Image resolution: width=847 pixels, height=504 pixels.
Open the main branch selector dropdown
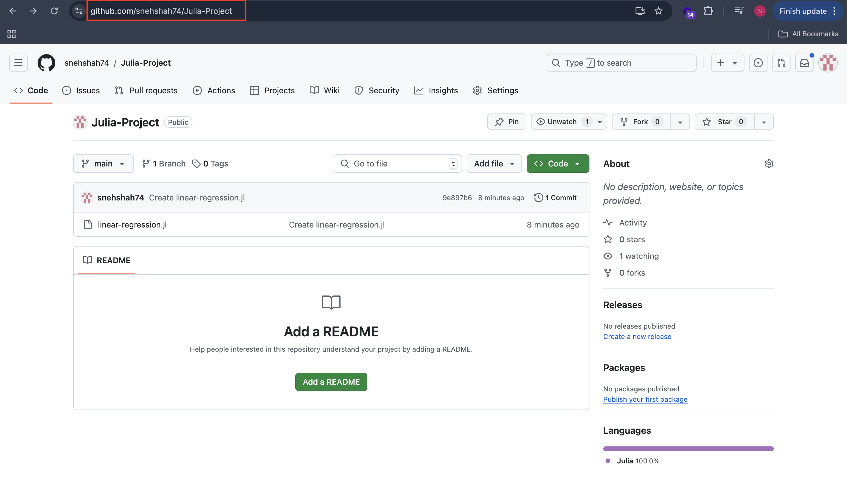(x=103, y=164)
